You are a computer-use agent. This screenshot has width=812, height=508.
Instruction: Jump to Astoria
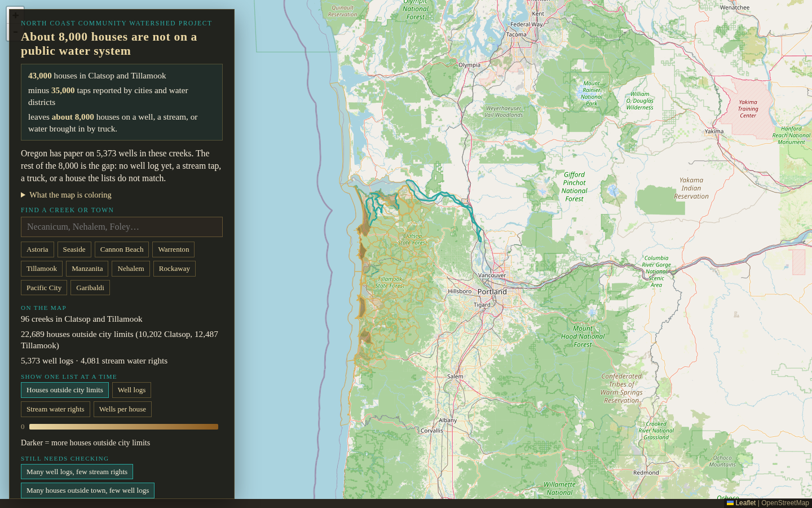(x=37, y=249)
